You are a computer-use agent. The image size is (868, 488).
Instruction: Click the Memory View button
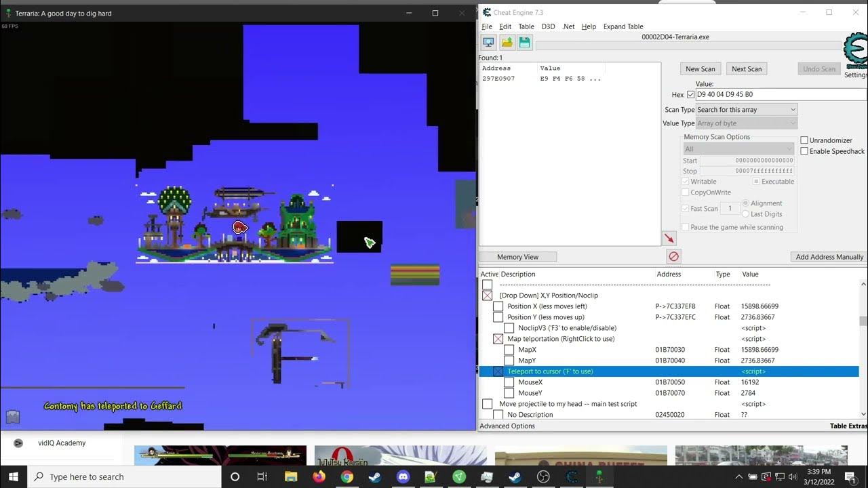(x=518, y=257)
